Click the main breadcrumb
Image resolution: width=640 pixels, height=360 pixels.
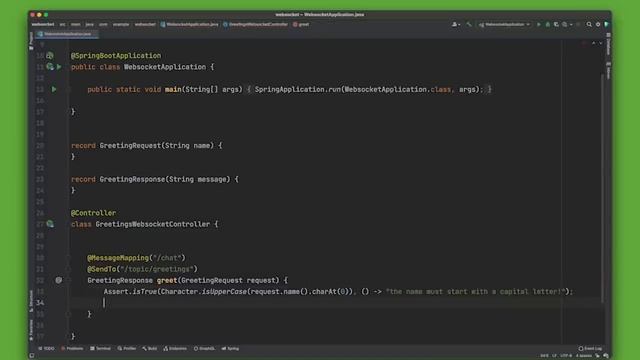pos(76,24)
